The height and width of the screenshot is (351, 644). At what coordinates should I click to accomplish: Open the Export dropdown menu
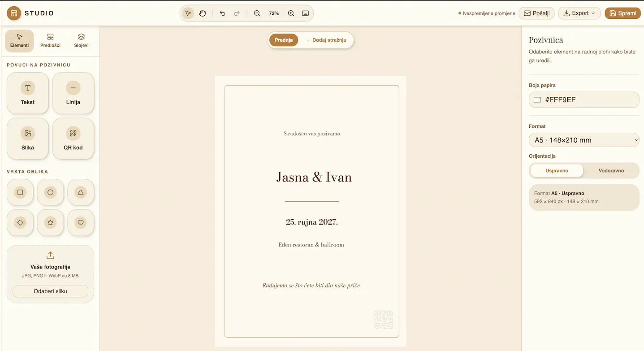tap(579, 13)
